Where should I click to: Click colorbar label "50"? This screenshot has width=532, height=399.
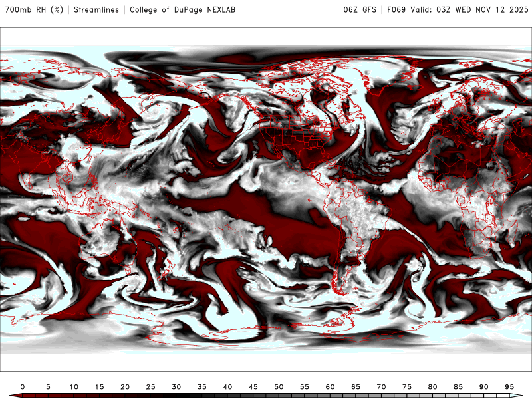click(279, 387)
